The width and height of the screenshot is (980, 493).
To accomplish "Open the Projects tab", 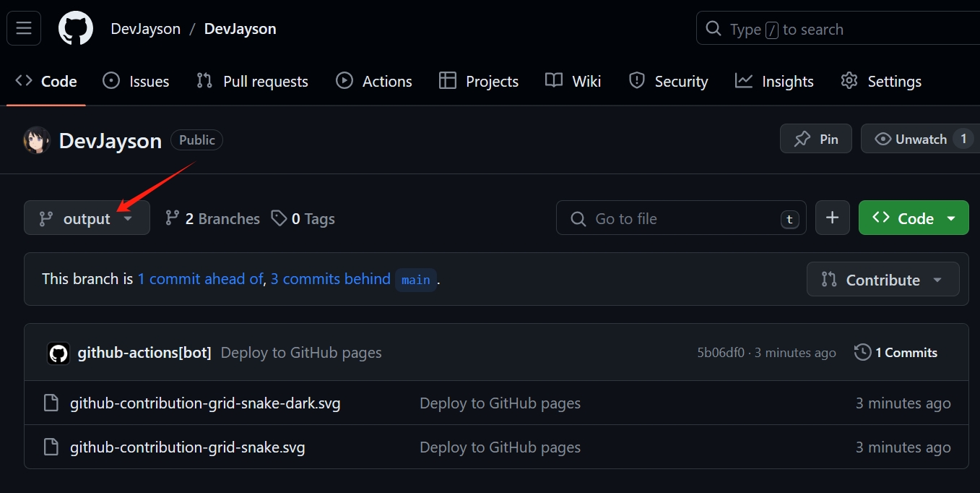I will tap(479, 81).
